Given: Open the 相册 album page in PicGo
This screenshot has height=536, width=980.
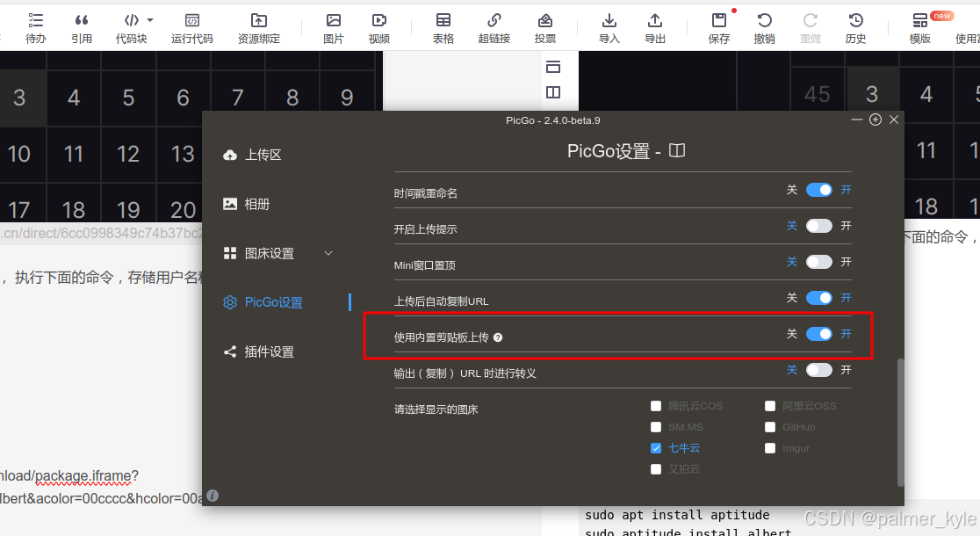Looking at the screenshot, I should pos(246,204).
